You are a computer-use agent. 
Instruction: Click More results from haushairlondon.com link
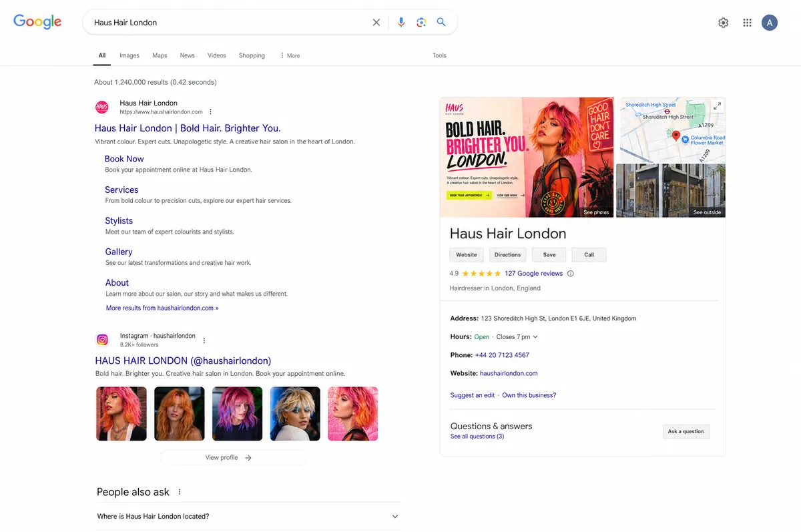tap(162, 308)
